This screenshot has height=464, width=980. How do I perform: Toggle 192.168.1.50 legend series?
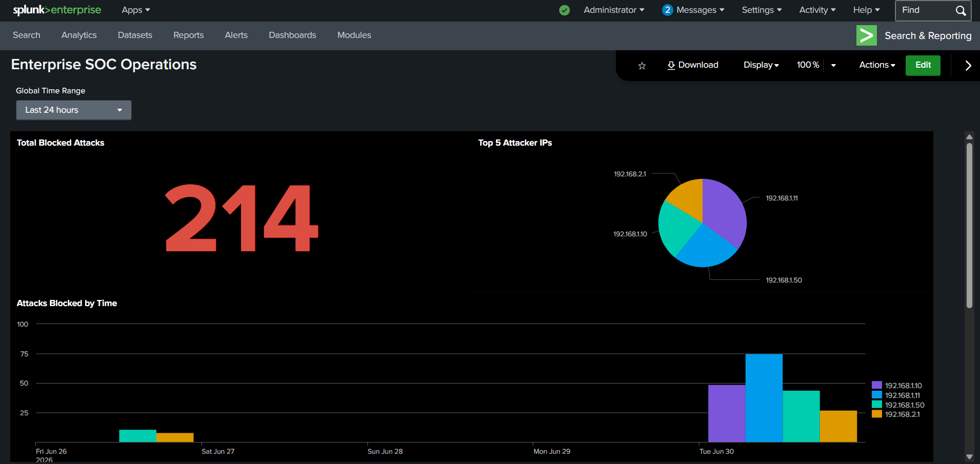(898, 405)
